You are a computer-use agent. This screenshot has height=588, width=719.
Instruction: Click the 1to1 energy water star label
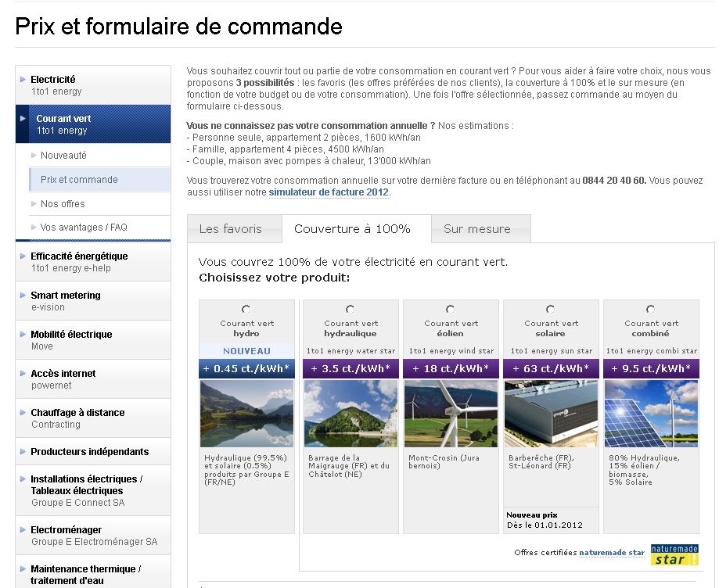tap(351, 351)
